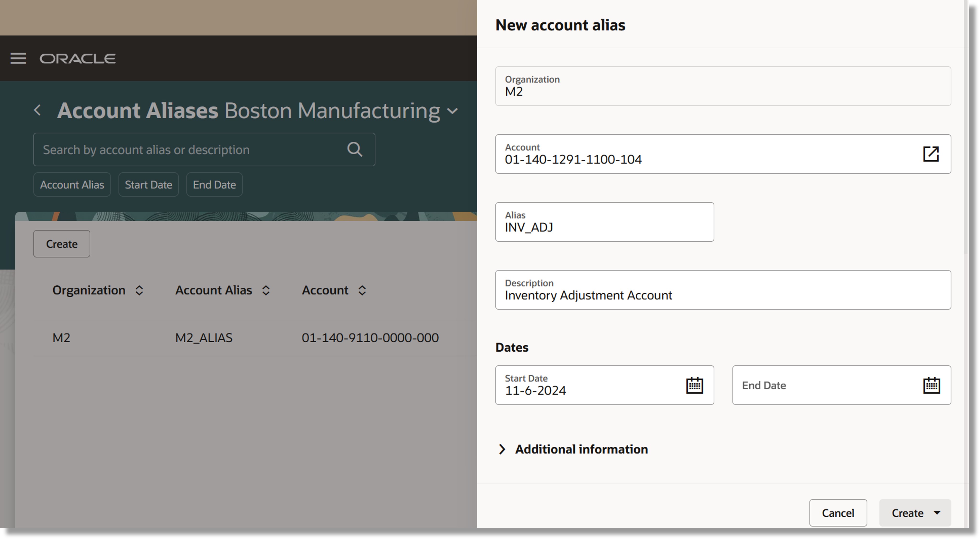Expand the Boston Manufacturing organization dropdown
The image size is (980, 539).
coord(453,111)
